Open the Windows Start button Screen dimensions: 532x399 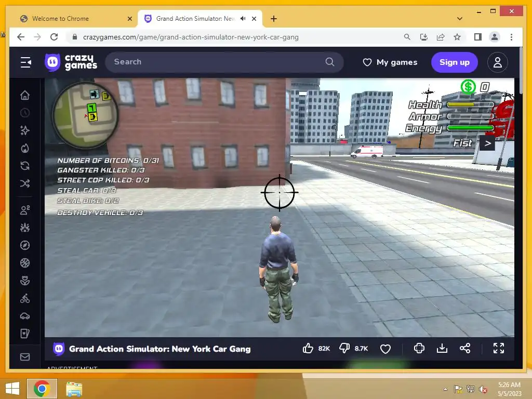(12, 388)
